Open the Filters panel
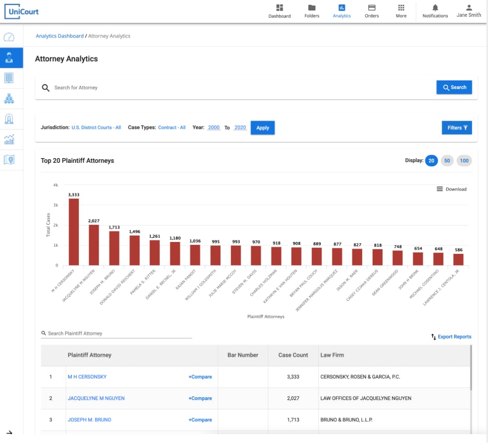488x448 pixels. [456, 127]
